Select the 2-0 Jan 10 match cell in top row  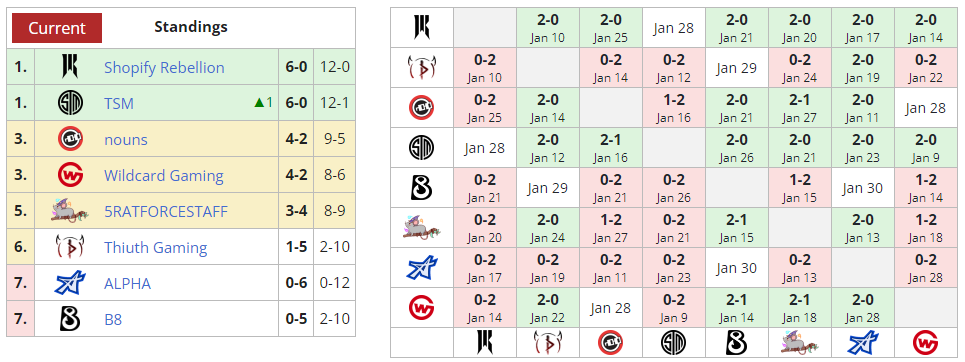point(547,28)
